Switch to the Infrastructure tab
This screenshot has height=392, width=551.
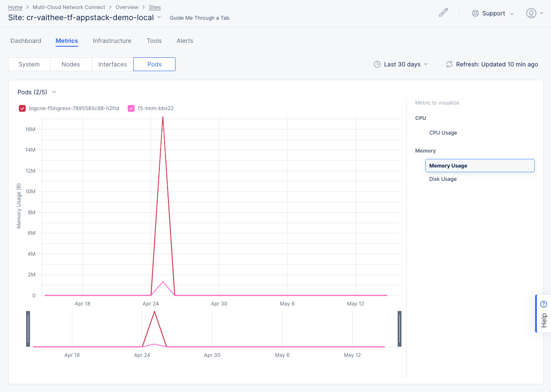(x=112, y=41)
